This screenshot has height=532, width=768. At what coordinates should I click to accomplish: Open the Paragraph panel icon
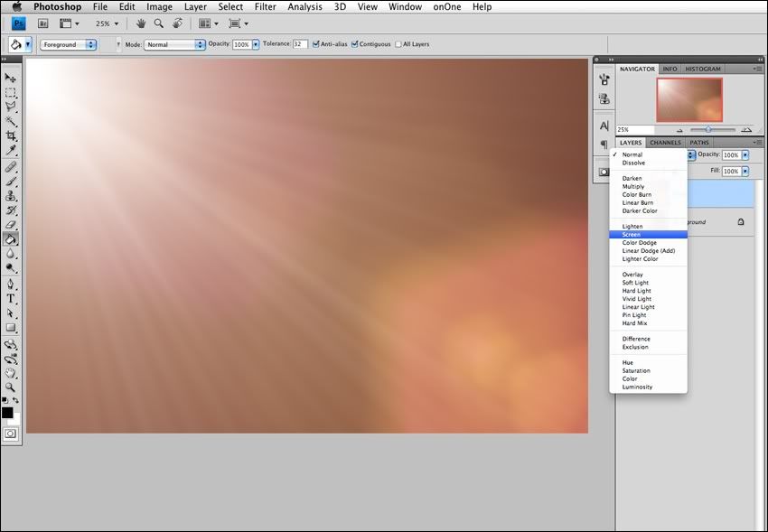(604, 145)
